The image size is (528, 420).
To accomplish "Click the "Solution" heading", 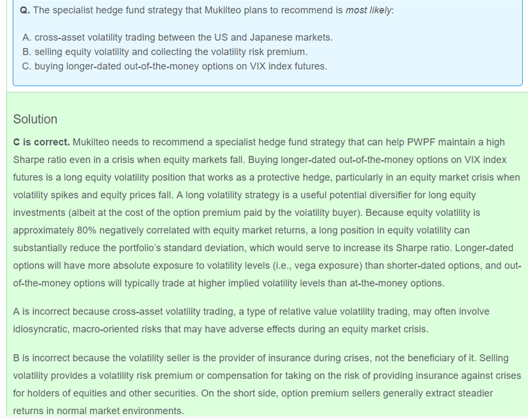I will 35,119.
